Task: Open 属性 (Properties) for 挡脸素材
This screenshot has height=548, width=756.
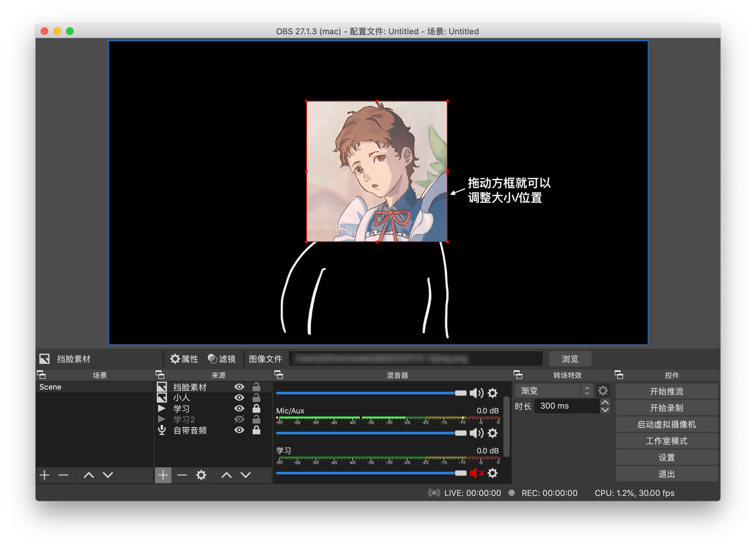Action: pos(184,359)
